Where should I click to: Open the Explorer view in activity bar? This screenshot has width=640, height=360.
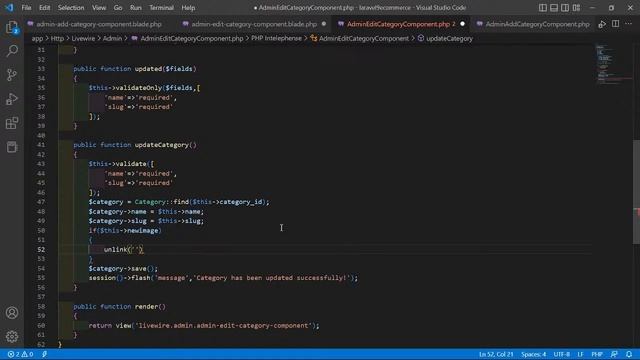12,27
